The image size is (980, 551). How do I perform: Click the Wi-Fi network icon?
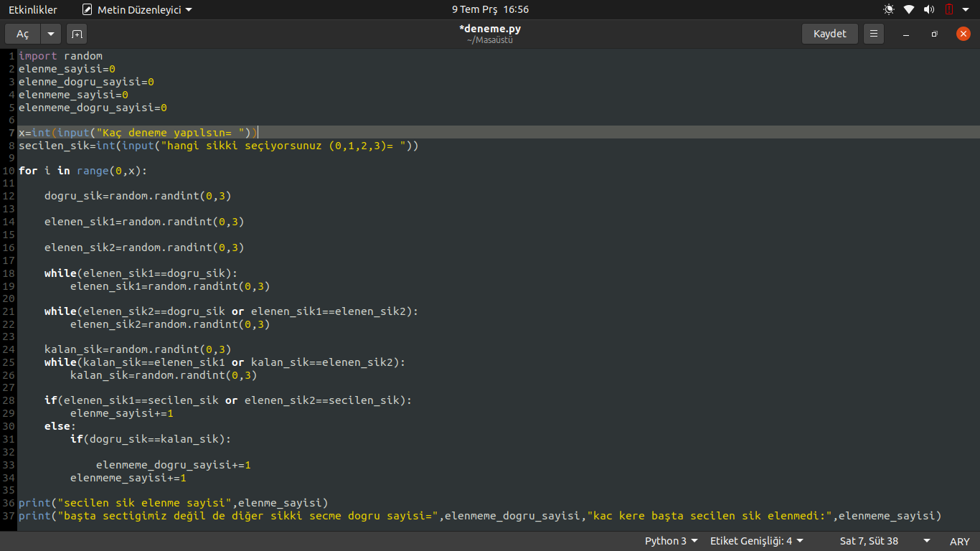pyautogui.click(x=909, y=9)
